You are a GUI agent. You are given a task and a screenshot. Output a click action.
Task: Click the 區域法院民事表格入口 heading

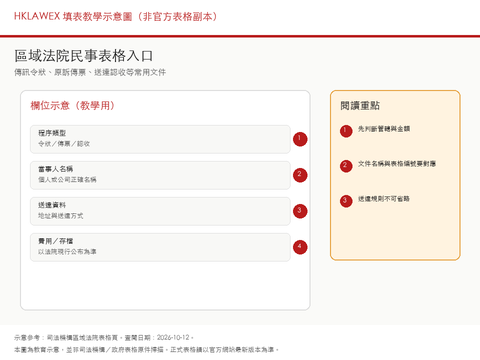[84, 56]
